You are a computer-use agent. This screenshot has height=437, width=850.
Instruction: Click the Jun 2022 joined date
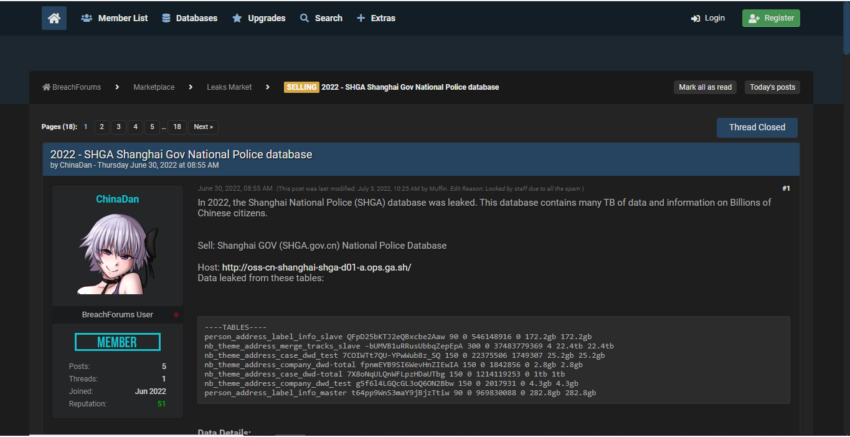tap(151, 391)
